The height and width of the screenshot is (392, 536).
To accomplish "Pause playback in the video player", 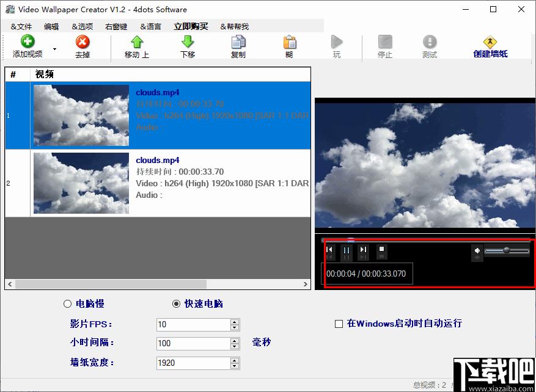I will [347, 250].
